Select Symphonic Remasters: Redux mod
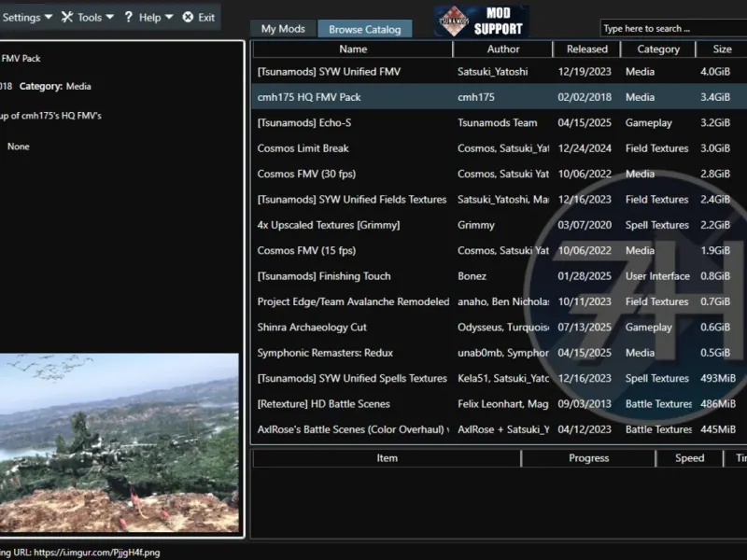This screenshot has height=560, width=747. (499, 353)
